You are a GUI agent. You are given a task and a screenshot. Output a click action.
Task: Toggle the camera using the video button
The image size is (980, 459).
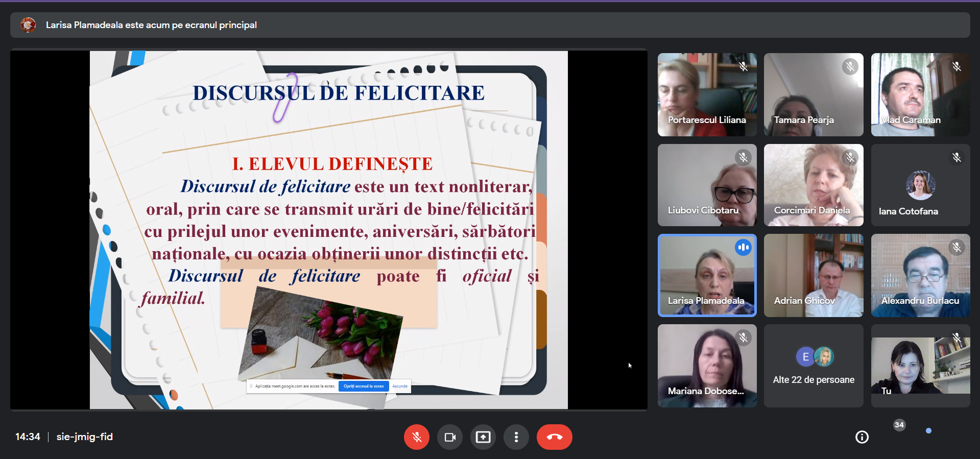pos(450,437)
